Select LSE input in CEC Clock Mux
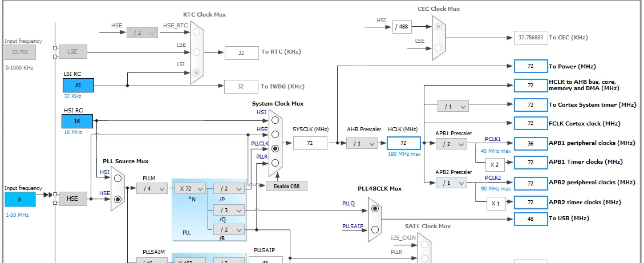 (x=439, y=48)
